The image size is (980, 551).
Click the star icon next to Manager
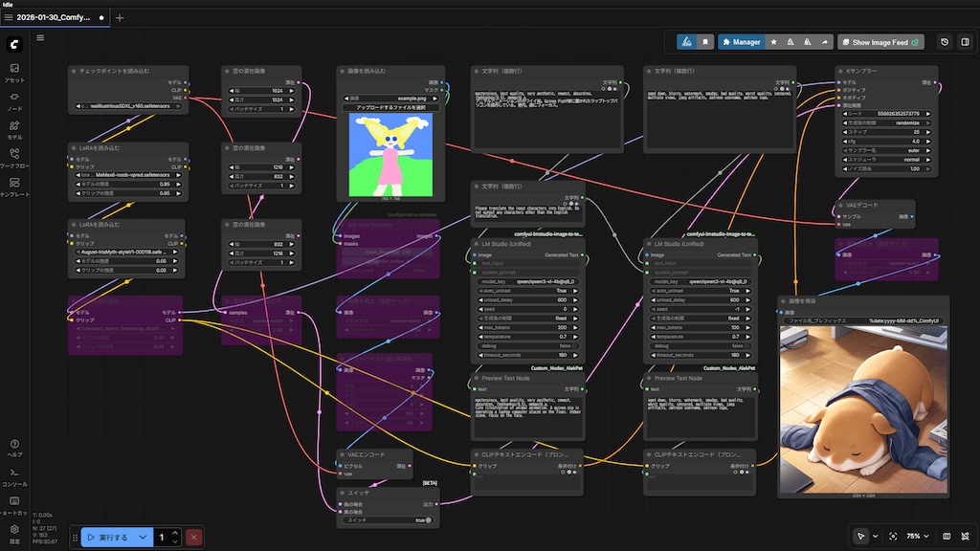[x=773, y=42]
